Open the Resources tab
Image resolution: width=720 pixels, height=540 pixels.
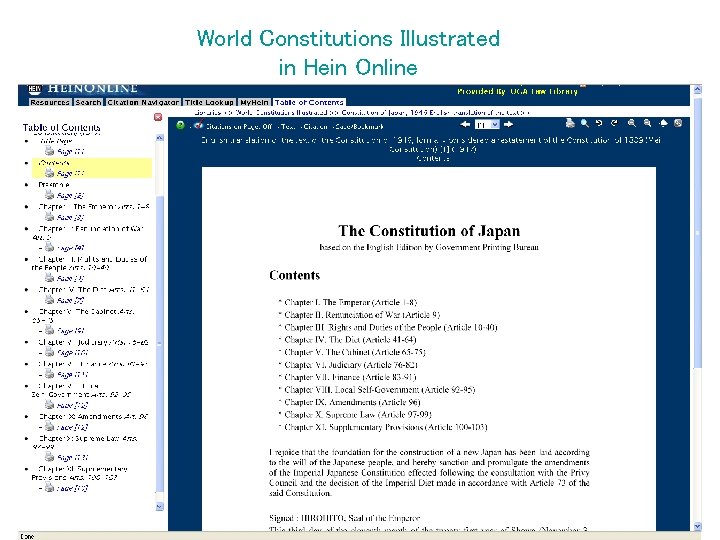50,102
